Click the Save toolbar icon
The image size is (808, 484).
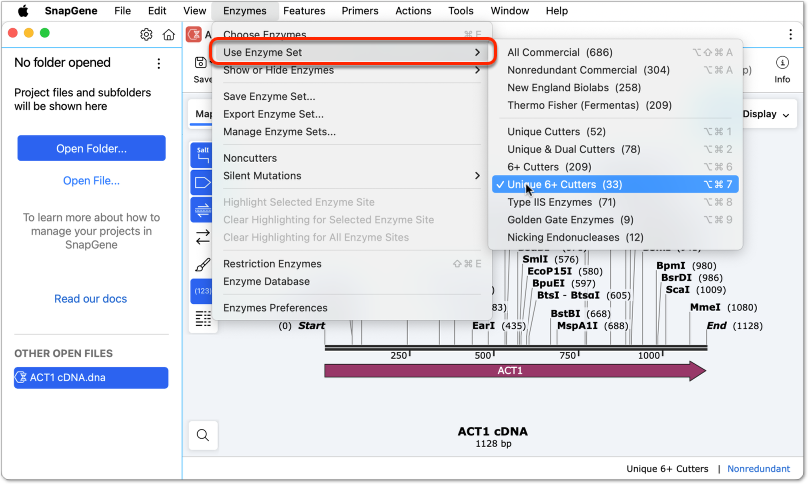pos(201,63)
